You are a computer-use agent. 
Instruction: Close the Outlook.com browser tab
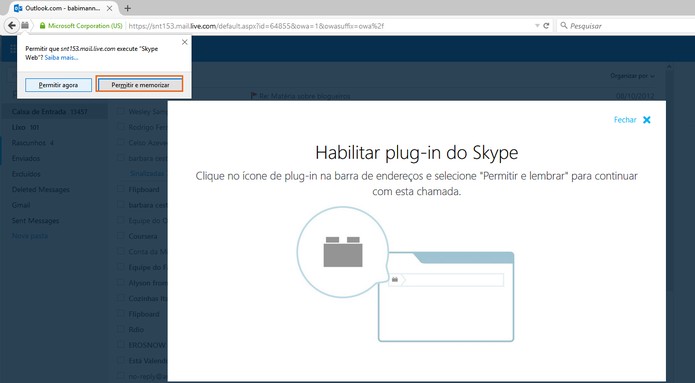109,8
